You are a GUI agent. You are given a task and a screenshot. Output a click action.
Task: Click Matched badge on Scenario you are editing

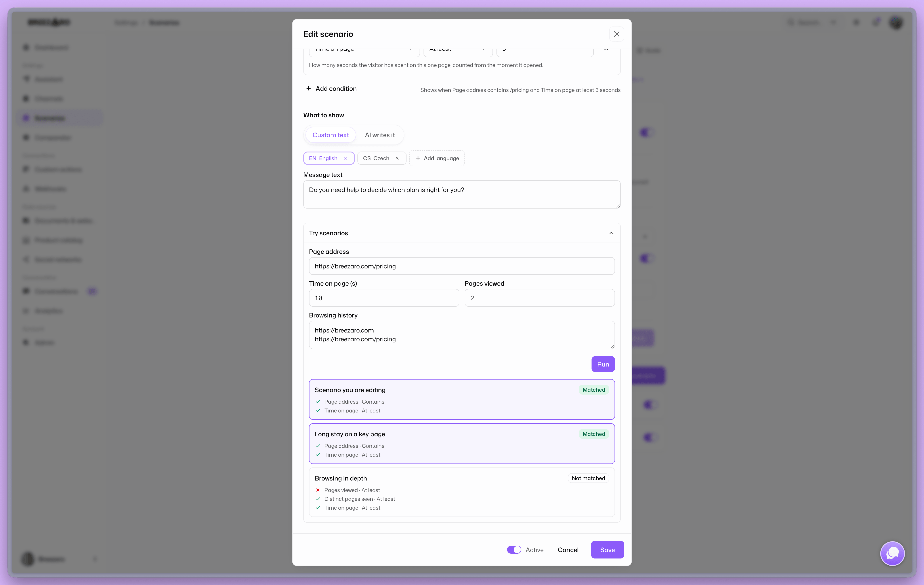pos(594,390)
